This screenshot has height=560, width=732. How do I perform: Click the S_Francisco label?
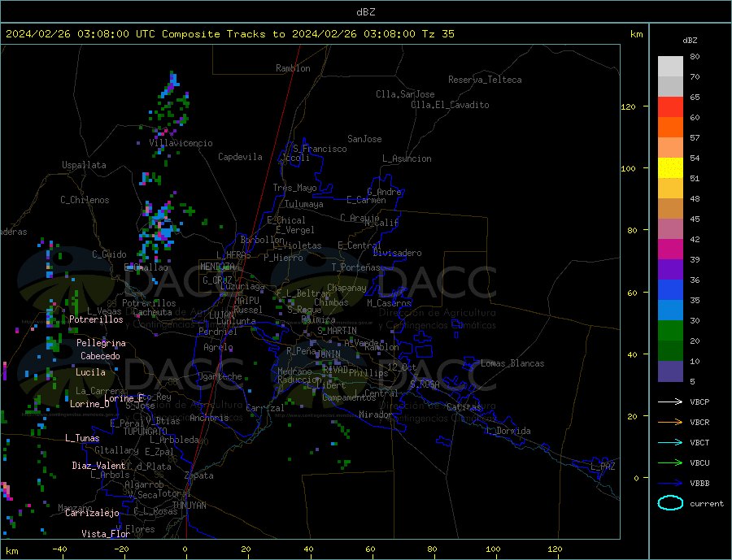click(x=320, y=149)
